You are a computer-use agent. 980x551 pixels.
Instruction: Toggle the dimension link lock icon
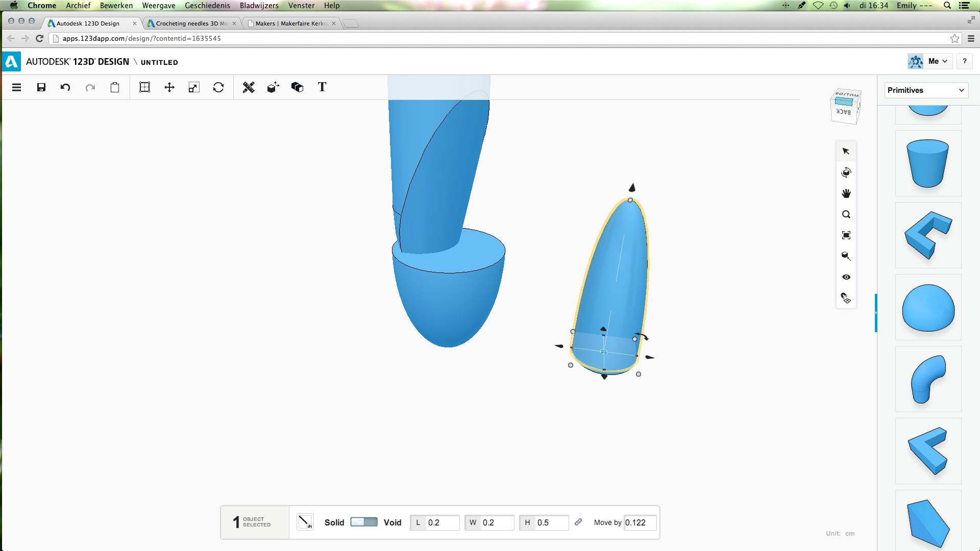pos(578,522)
